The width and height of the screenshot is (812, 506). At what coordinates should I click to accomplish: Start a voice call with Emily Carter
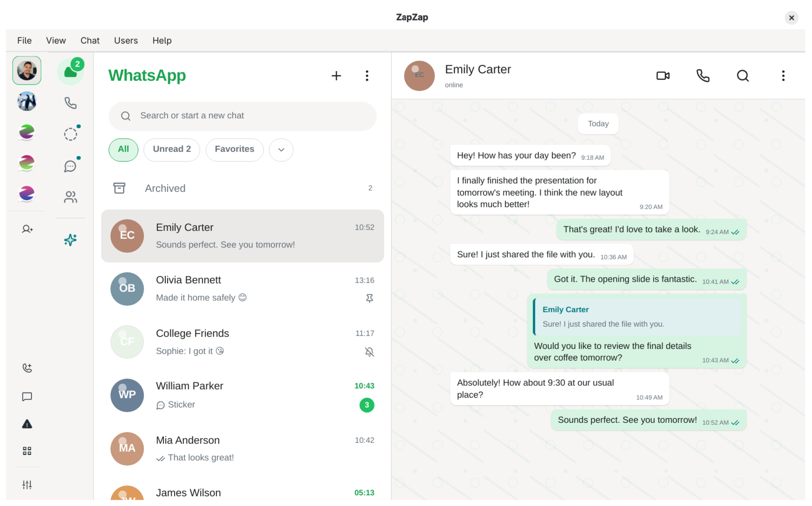pos(703,76)
